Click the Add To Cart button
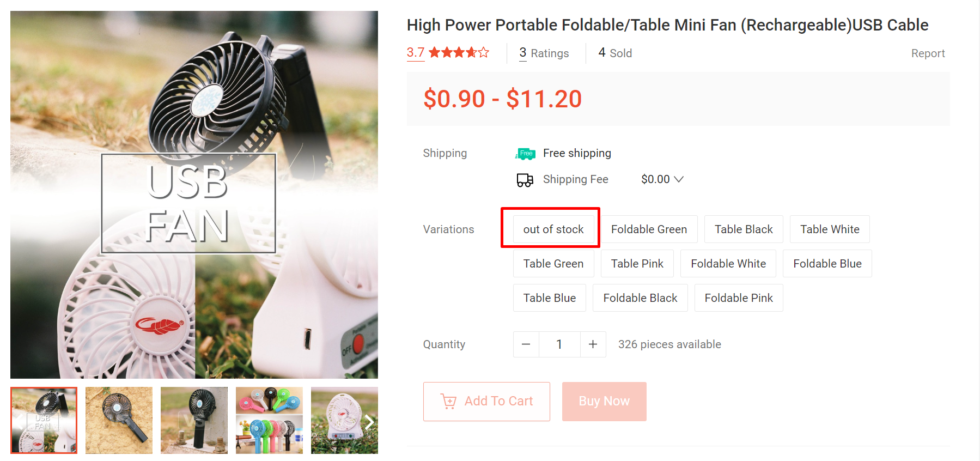 [x=486, y=401]
